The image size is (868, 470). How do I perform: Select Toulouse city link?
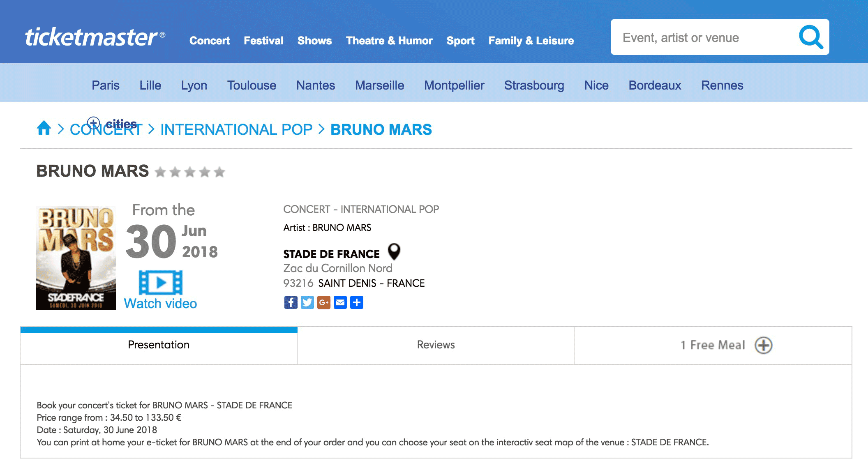(252, 85)
